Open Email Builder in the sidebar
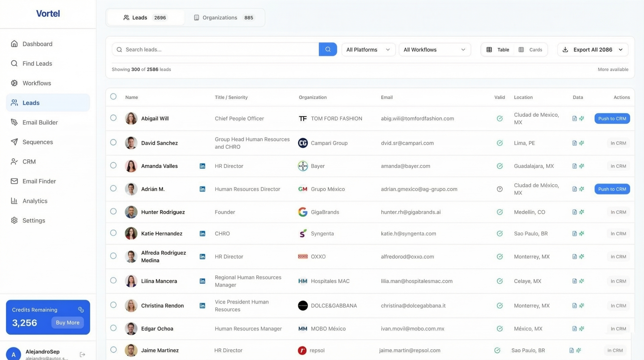The image size is (644, 360). [40, 122]
